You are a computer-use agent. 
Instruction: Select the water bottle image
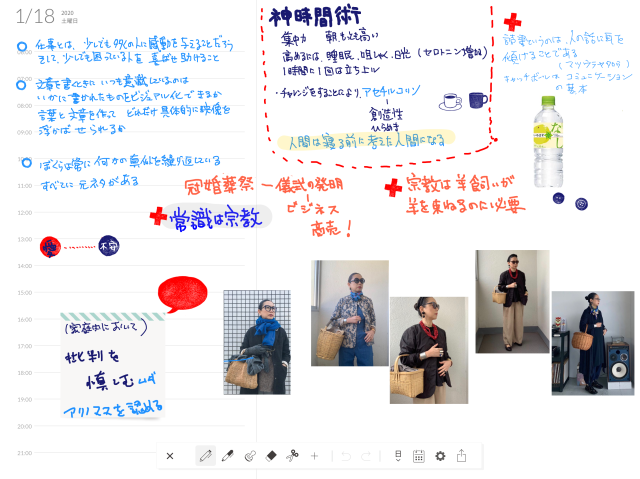(x=548, y=142)
